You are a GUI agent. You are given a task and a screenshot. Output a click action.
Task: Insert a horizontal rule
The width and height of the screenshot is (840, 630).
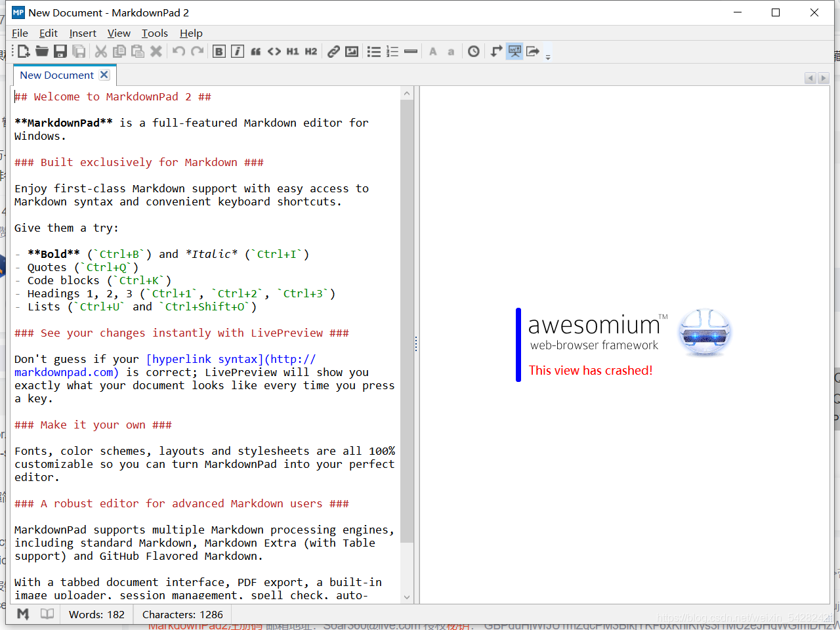[x=411, y=51]
